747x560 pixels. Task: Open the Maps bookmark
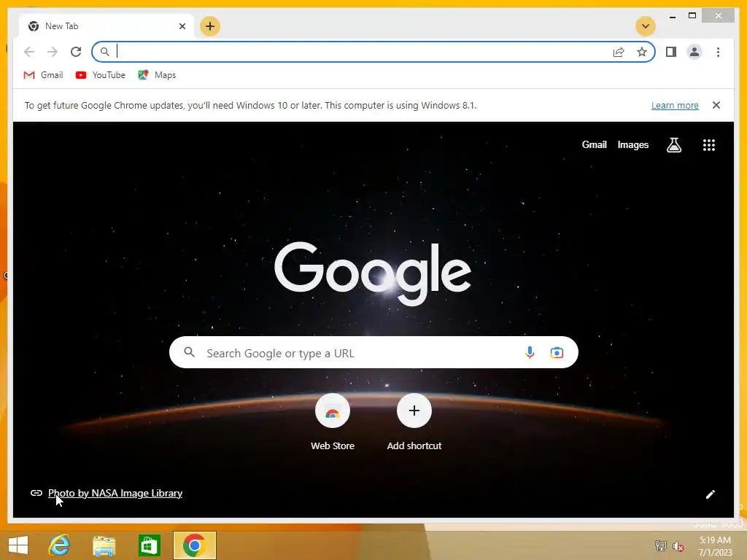pyautogui.click(x=158, y=75)
